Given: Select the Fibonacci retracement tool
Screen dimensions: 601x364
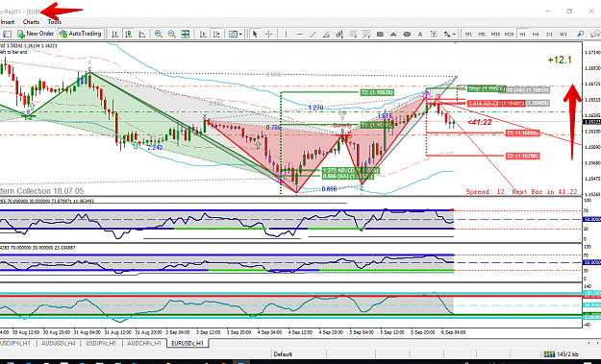Looking at the screenshot, I should tap(353, 34).
